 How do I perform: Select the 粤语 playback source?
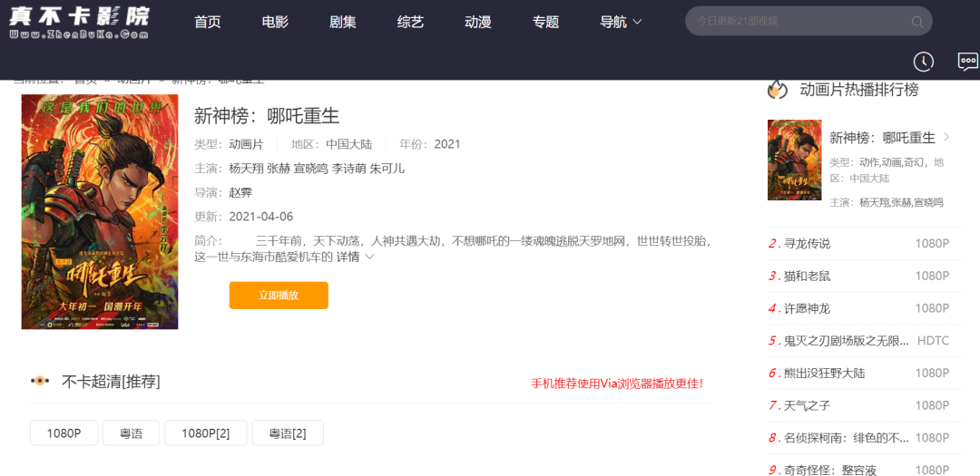(x=132, y=432)
